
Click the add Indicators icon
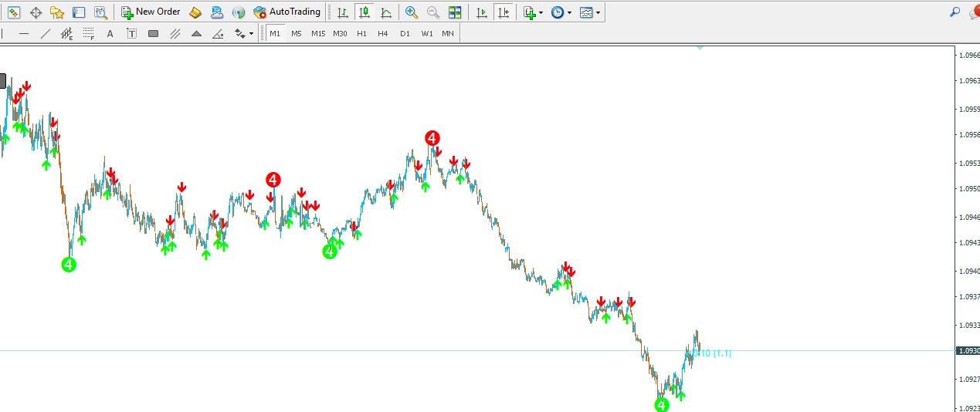pyautogui.click(x=529, y=12)
